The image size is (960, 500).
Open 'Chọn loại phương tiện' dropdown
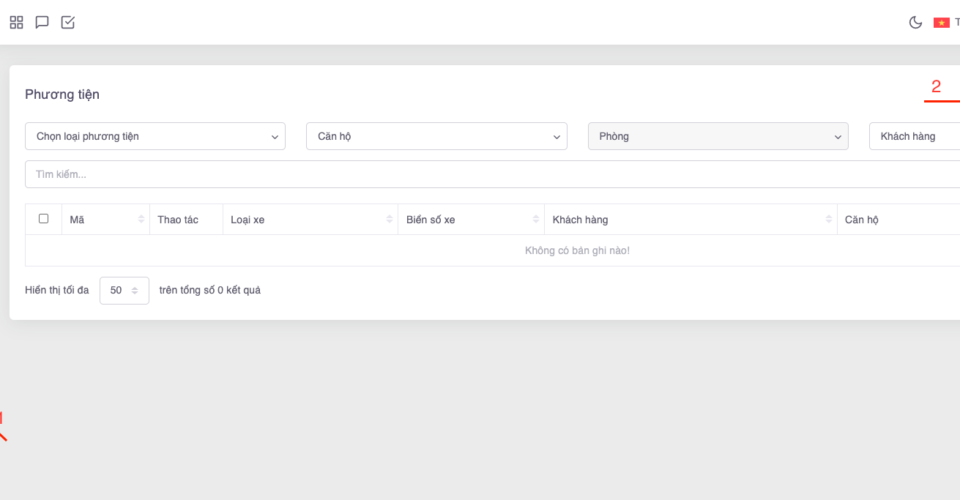click(155, 136)
